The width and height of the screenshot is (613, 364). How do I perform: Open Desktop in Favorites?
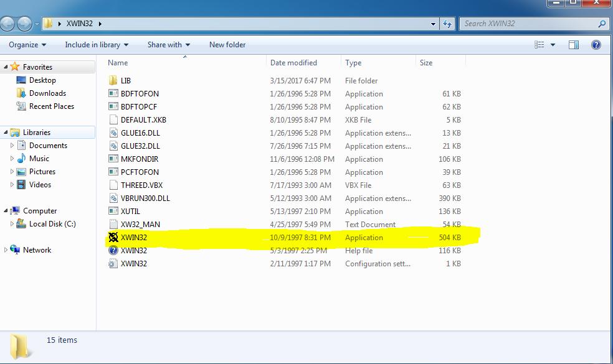pyautogui.click(x=42, y=80)
